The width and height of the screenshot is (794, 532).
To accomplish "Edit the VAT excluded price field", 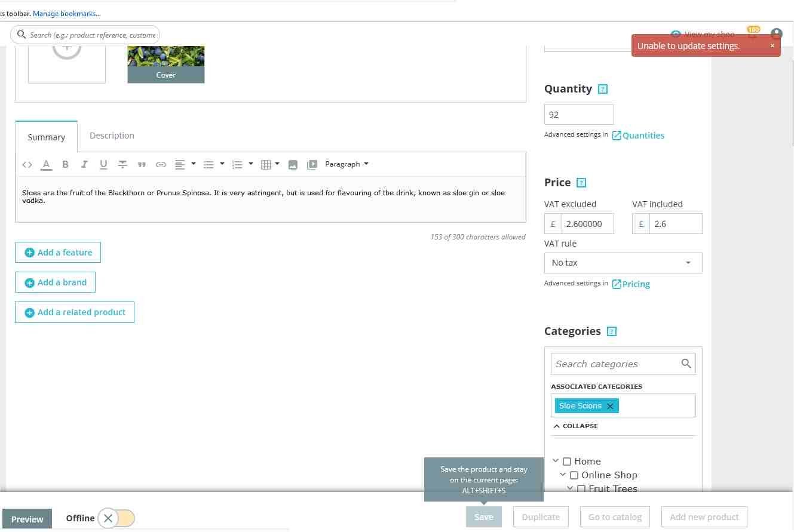I will (x=587, y=224).
